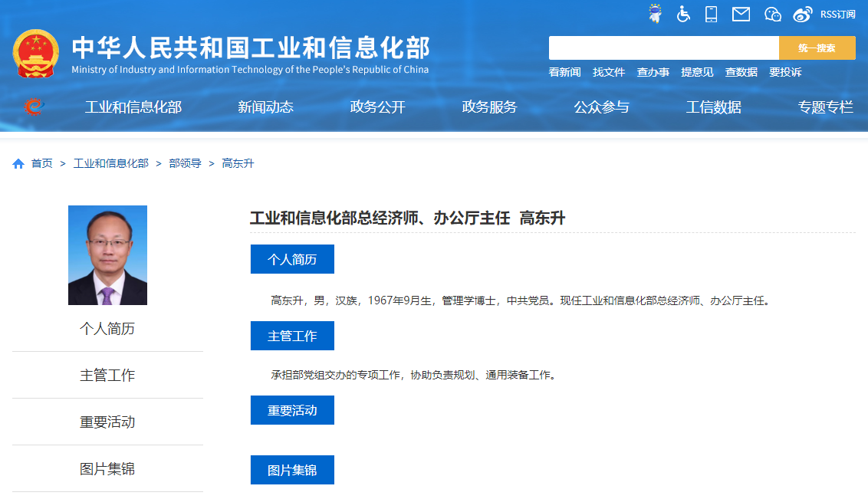Open the 要投诉 quick link
The width and height of the screenshot is (868, 499).
point(785,72)
